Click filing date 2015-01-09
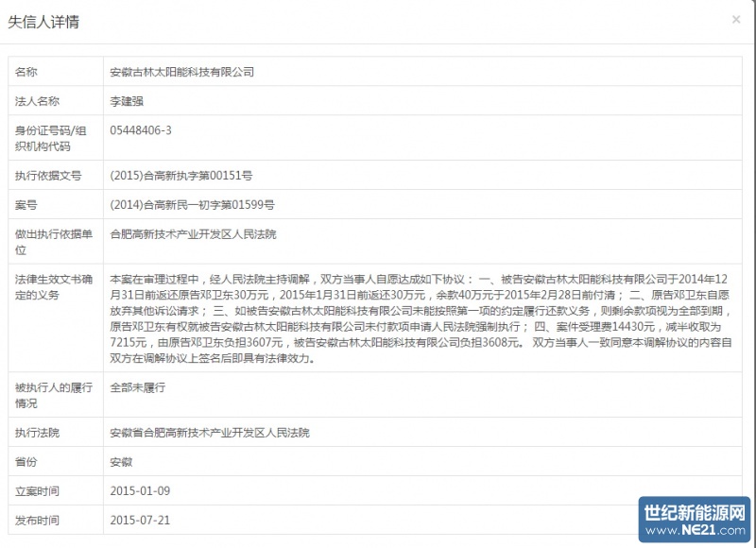Screen dimensions: 756x548 click(139, 491)
